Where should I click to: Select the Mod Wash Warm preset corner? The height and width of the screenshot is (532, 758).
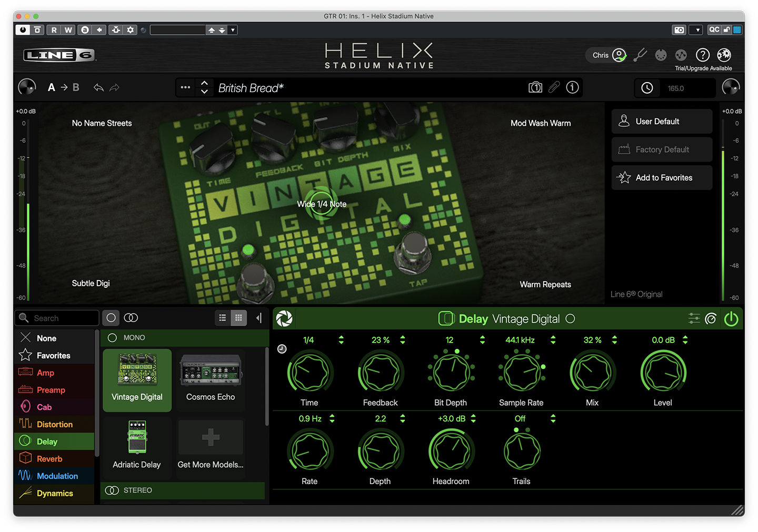(x=541, y=123)
